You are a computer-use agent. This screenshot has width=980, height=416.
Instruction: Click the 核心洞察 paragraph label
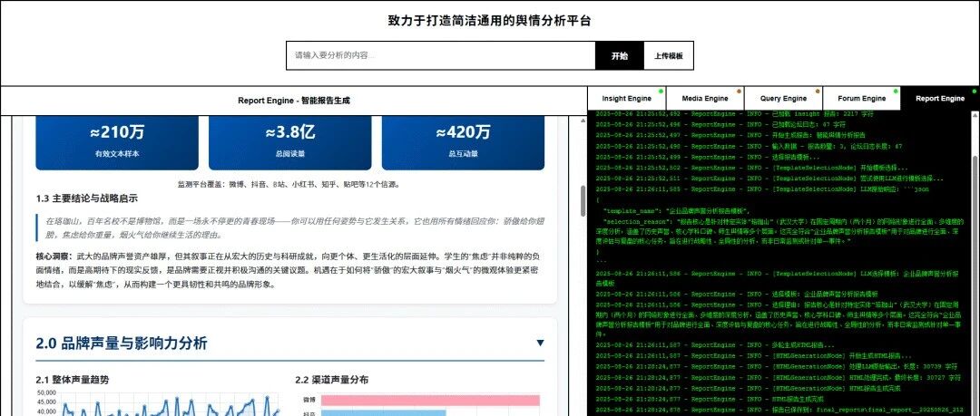pos(54,256)
